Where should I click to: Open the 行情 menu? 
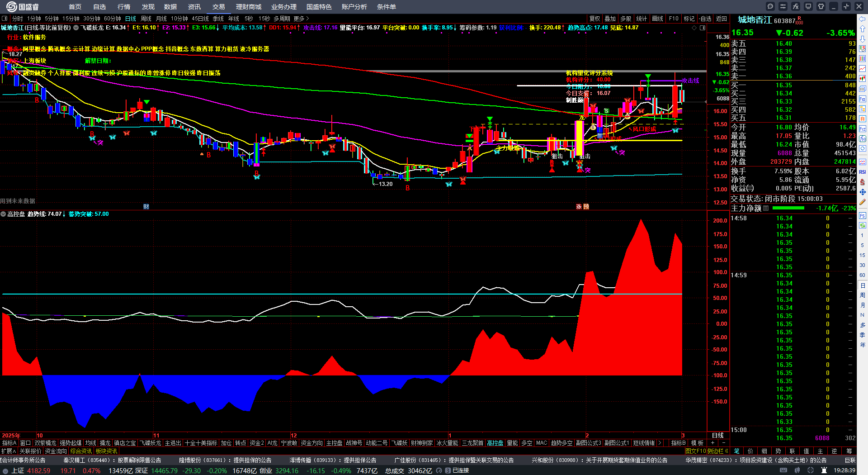tap(124, 7)
